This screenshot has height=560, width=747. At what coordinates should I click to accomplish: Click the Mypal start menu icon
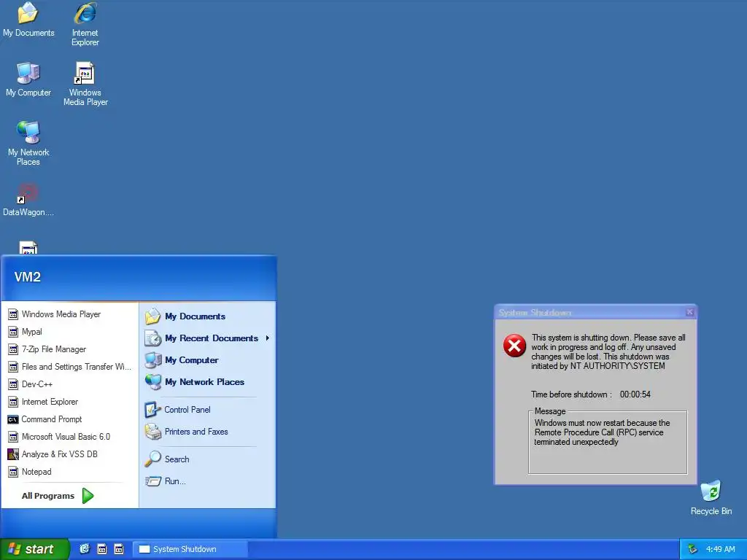[x=13, y=332]
